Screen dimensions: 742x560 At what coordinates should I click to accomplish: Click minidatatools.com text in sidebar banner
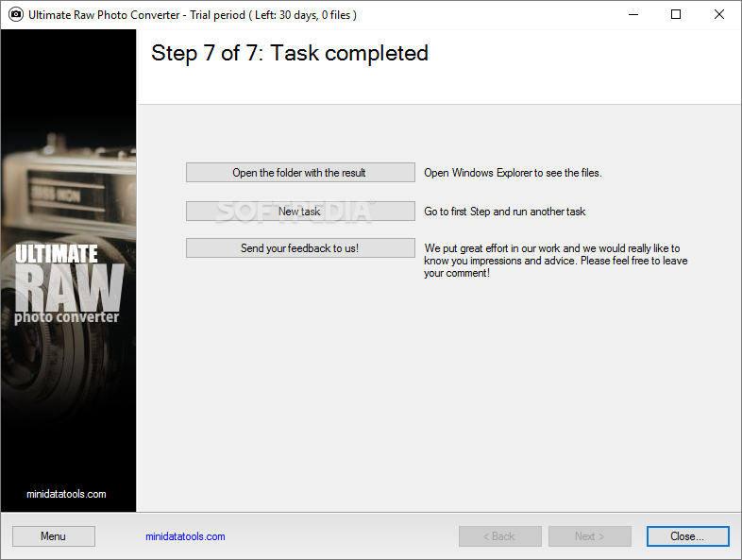(66, 494)
